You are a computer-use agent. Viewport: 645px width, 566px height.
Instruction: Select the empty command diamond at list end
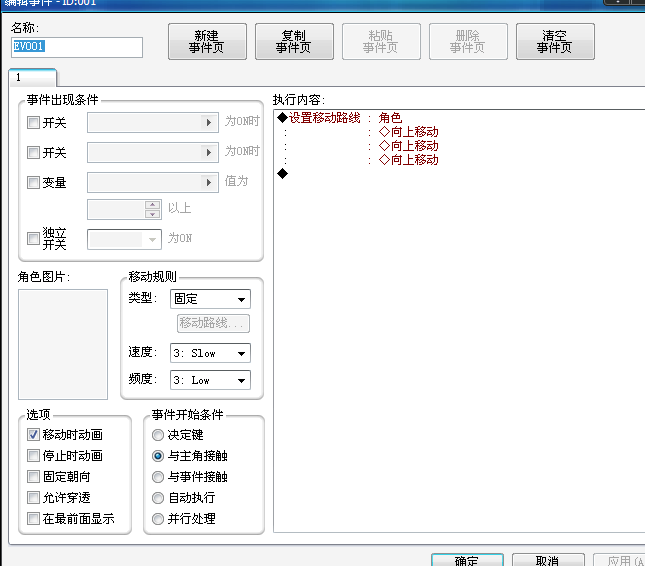click(x=283, y=174)
